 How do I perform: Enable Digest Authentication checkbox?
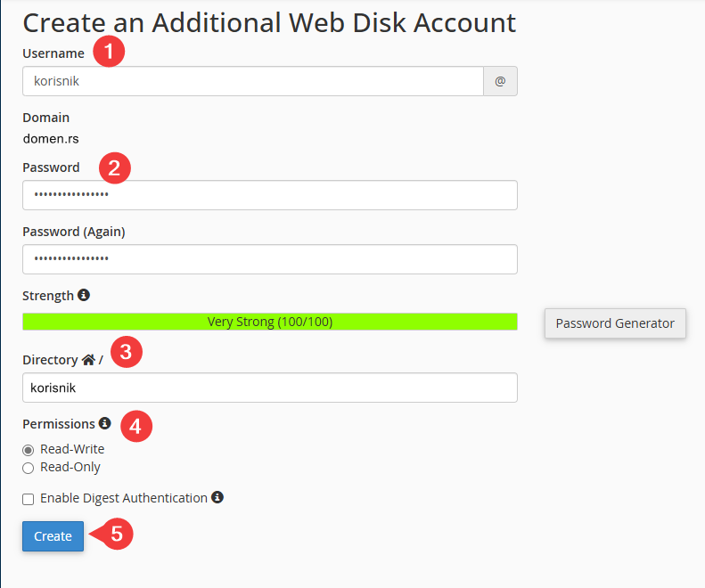[29, 499]
